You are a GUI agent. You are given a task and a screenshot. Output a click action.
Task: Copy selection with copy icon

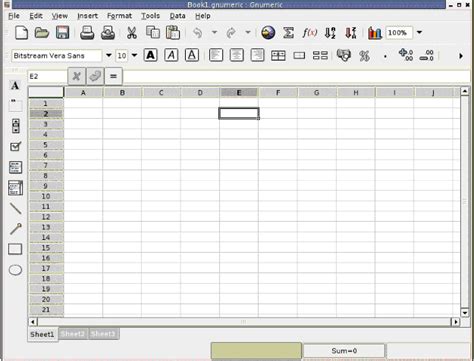(x=153, y=33)
